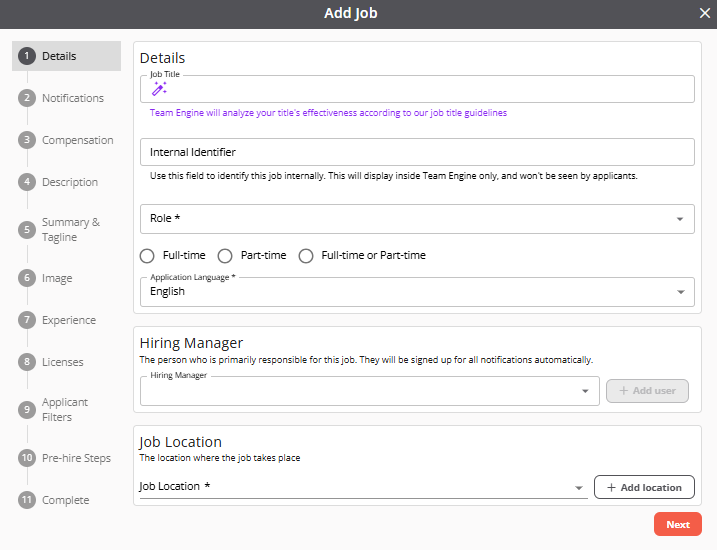Switch to the Experience step
Image resolution: width=717 pixels, height=550 pixels.
pyautogui.click(x=69, y=320)
